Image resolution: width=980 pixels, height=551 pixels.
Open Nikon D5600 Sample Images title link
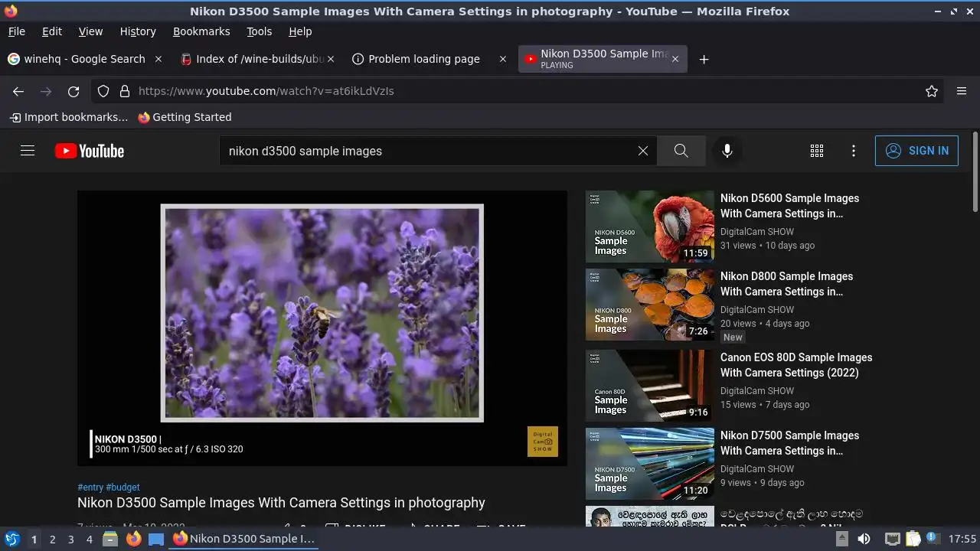click(x=789, y=206)
